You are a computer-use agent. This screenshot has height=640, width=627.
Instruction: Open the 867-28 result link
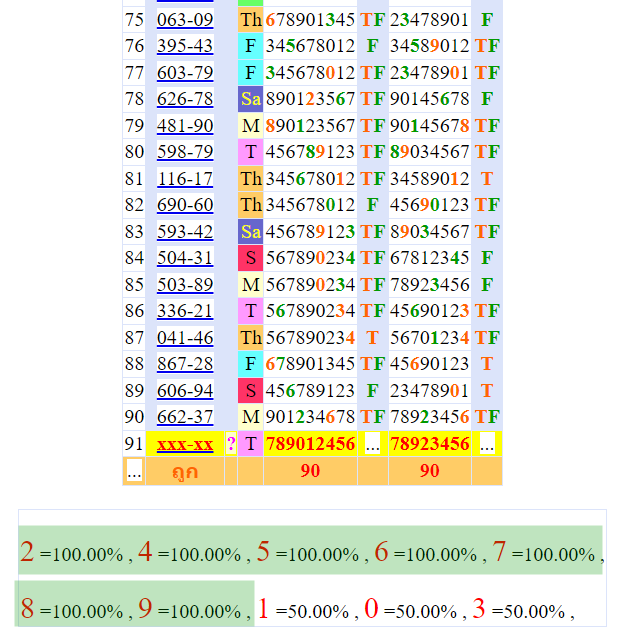point(185,364)
